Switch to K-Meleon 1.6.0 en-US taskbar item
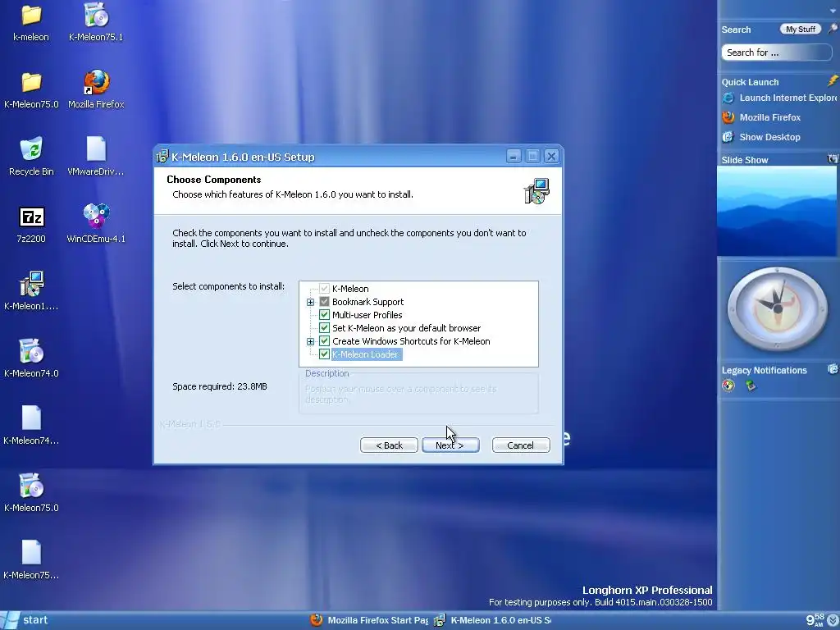 [493, 620]
